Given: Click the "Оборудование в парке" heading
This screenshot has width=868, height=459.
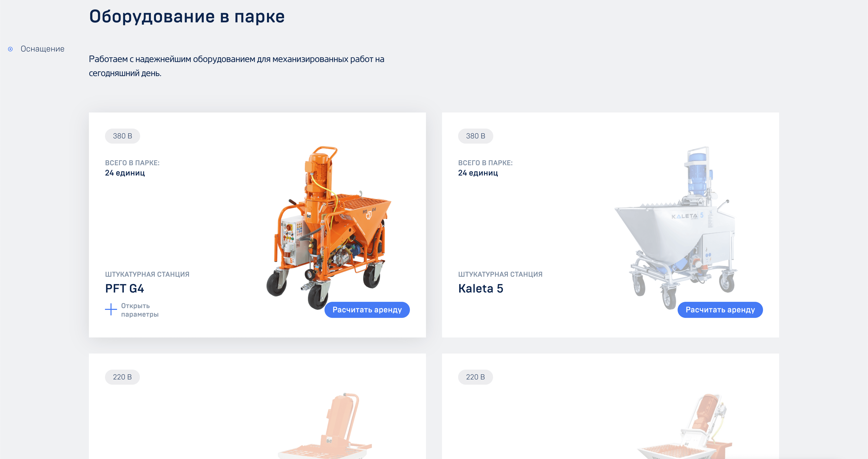Looking at the screenshot, I should click(x=187, y=17).
